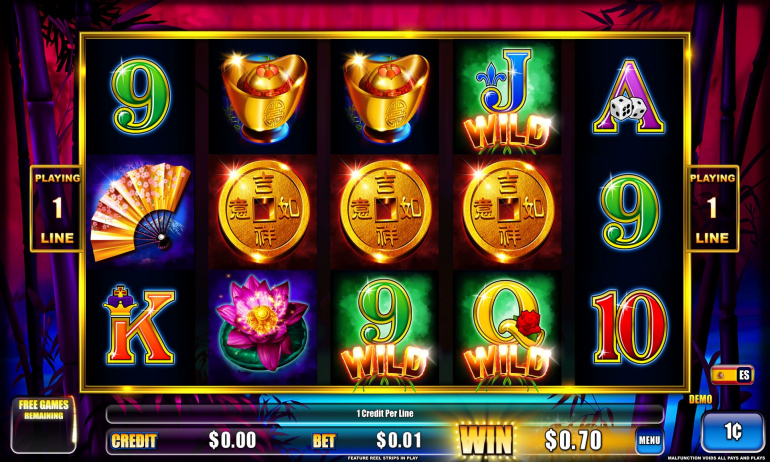Click the folding fan symbol
770x462 pixels.
[141, 212]
